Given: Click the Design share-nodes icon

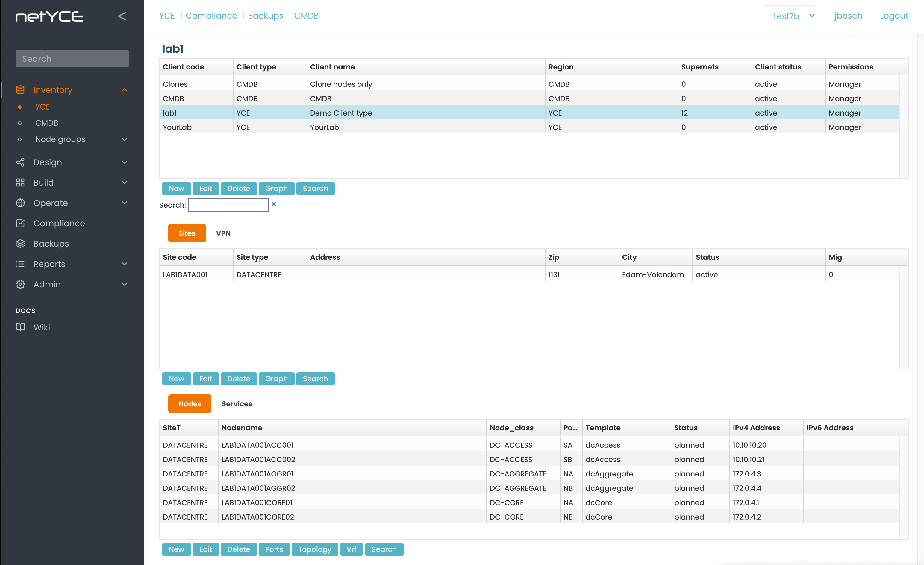Looking at the screenshot, I should pos(20,162).
